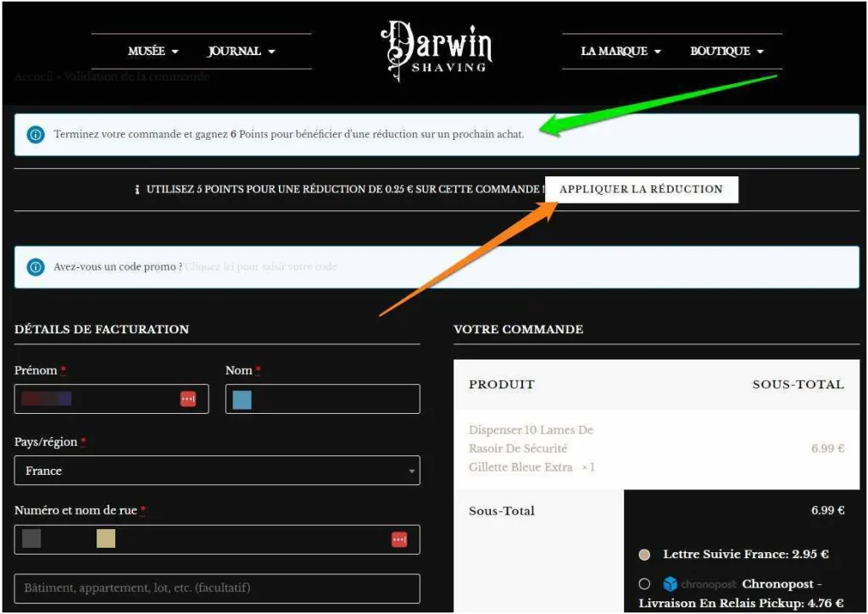Click the 'i' icon before Utilisez 5 points
The height and width of the screenshot is (614, 868).
click(x=136, y=189)
